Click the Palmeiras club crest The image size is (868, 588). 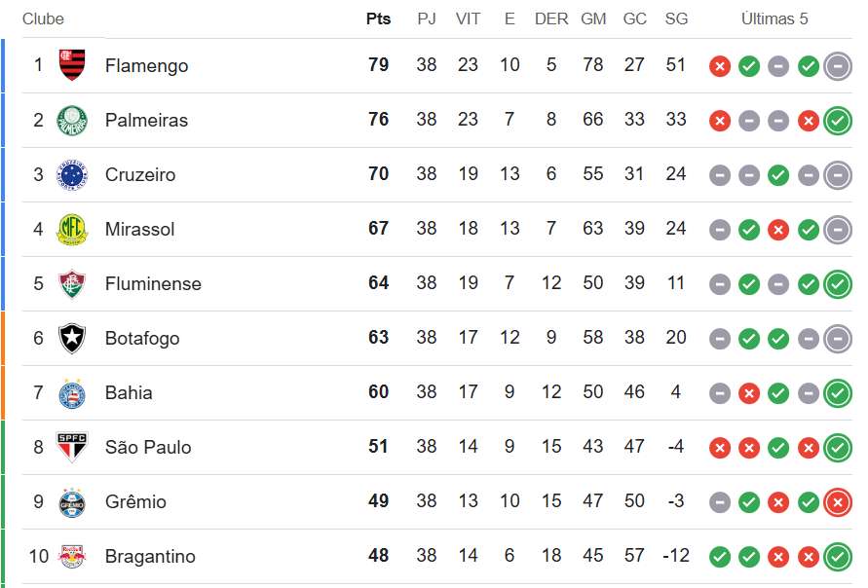pyautogui.click(x=72, y=120)
